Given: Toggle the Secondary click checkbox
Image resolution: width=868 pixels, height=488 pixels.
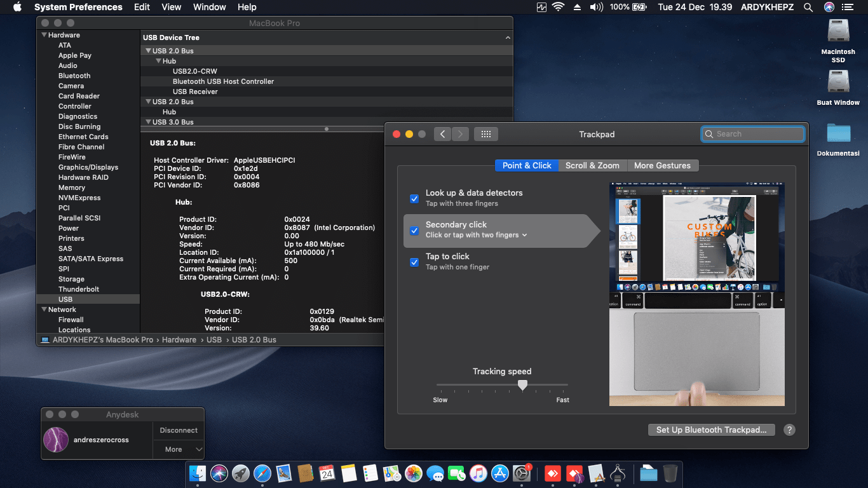Looking at the screenshot, I should click(x=414, y=230).
